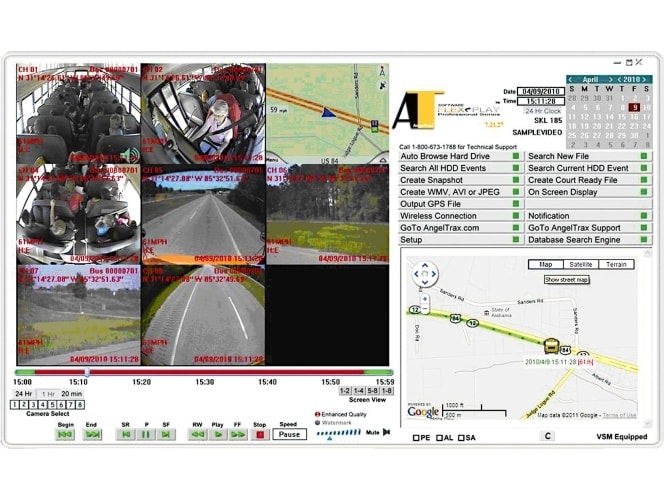Jump to the End of the recording
This screenshot has width=665, height=500.
coord(92,434)
